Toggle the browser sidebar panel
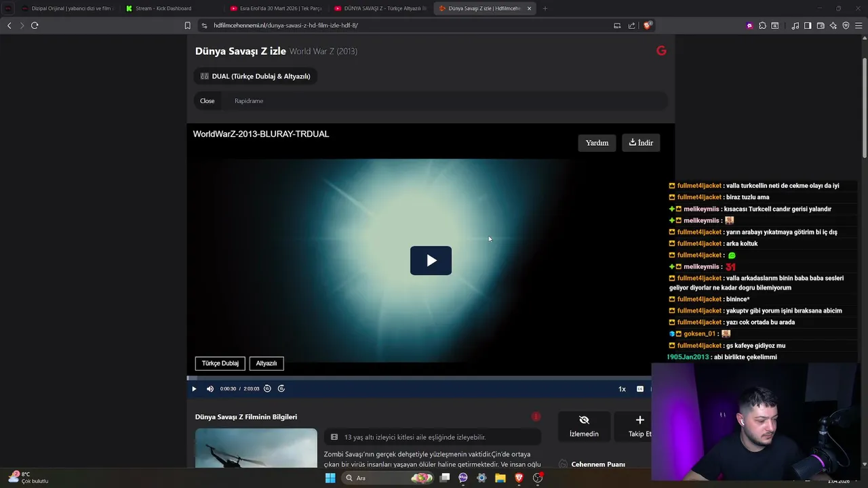The height and width of the screenshot is (488, 868). pyautogui.click(x=808, y=26)
